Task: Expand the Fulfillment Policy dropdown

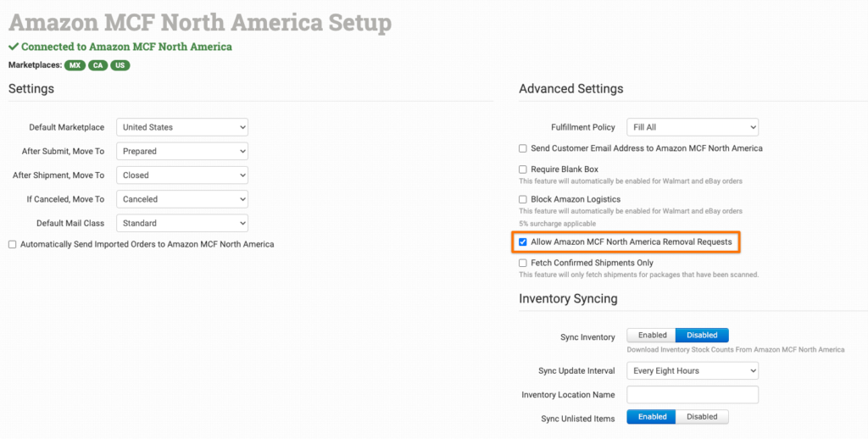Action: 693,127
